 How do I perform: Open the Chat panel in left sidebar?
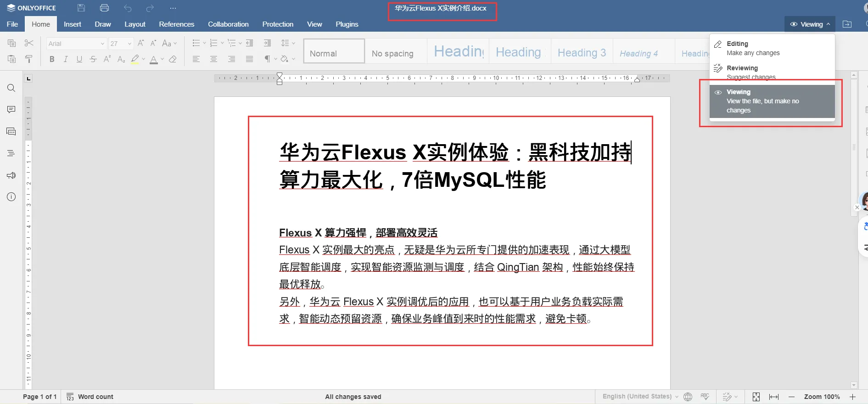click(x=11, y=132)
